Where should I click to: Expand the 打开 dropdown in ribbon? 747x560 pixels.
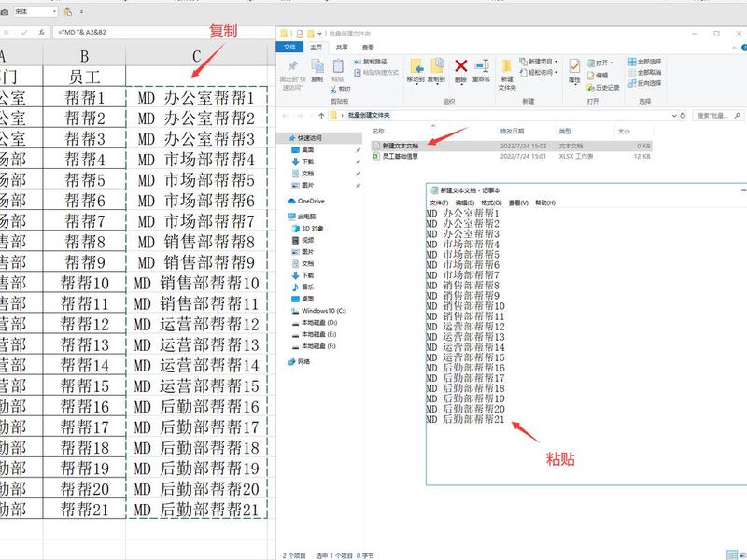(612, 63)
